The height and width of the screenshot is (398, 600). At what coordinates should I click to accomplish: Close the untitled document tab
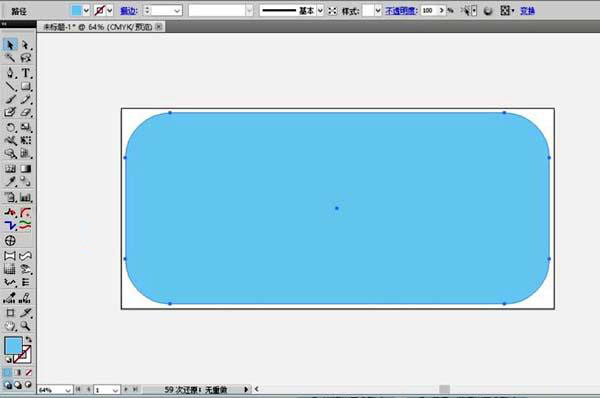pos(159,27)
